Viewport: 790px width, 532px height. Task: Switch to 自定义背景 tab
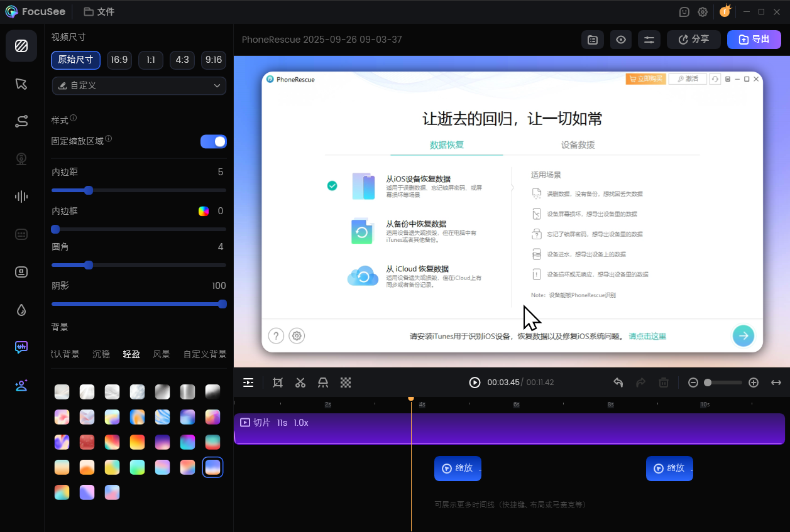(x=205, y=354)
